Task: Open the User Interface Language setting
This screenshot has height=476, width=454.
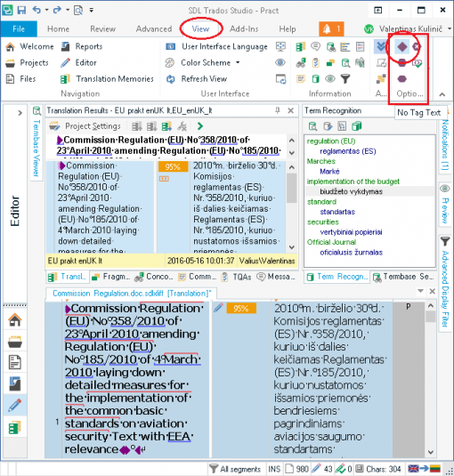Action: [x=217, y=46]
